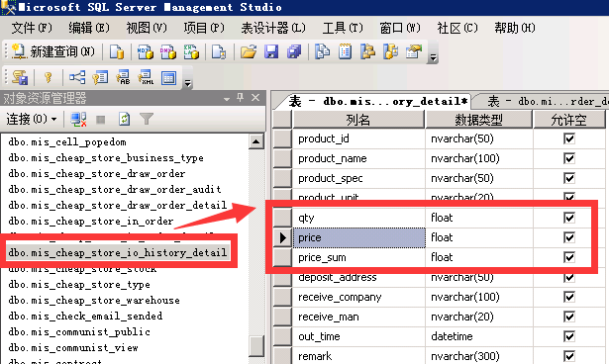This screenshot has height=364, width=609.
Task: Click the Save All icon in toolbar
Action: click(x=294, y=51)
